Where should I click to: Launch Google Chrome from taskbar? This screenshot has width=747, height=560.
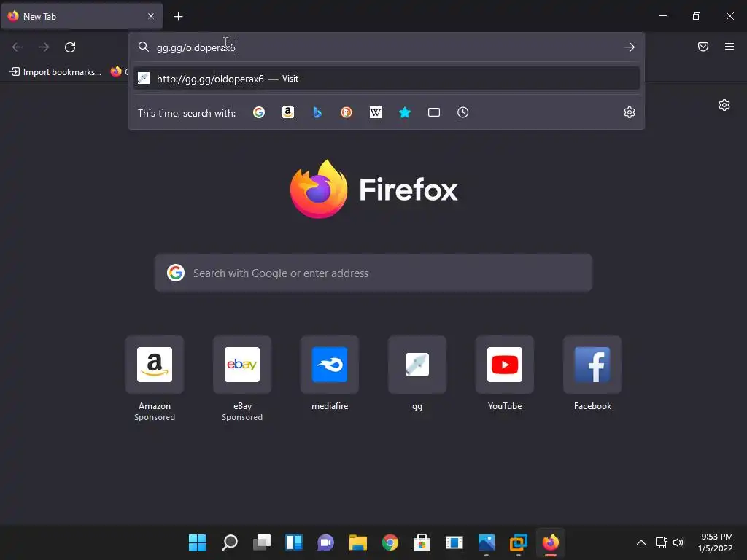point(390,542)
